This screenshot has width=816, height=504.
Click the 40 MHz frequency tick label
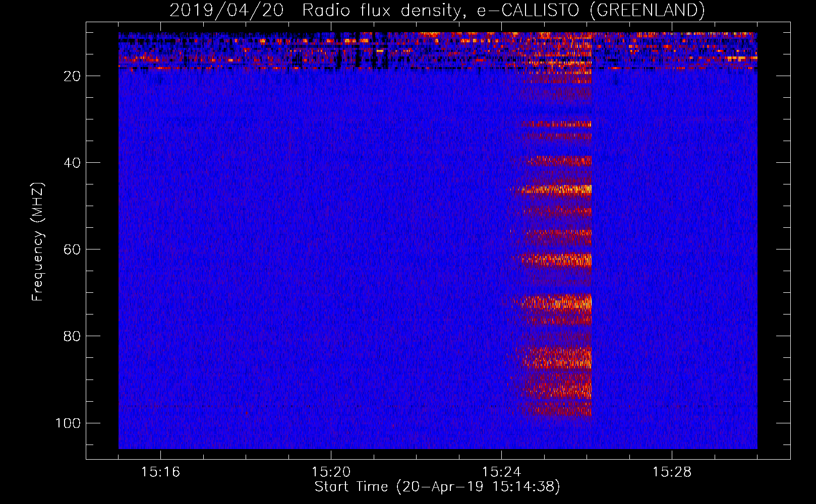[72, 163]
